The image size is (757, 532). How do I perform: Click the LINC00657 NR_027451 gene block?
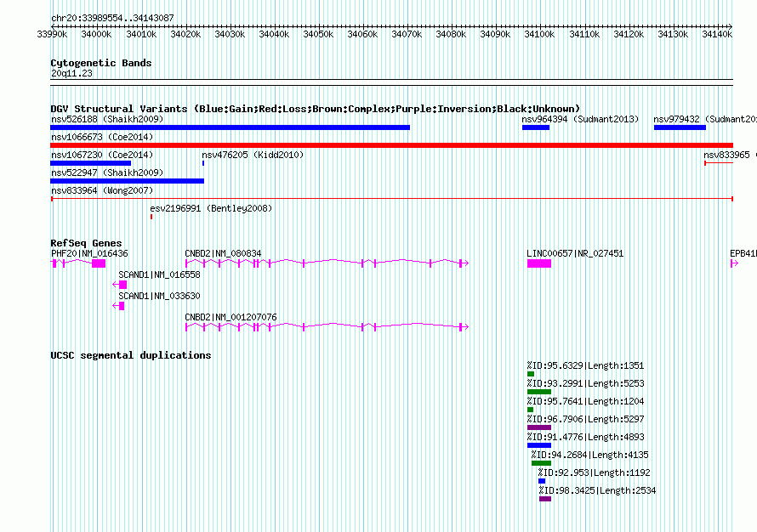point(539,263)
